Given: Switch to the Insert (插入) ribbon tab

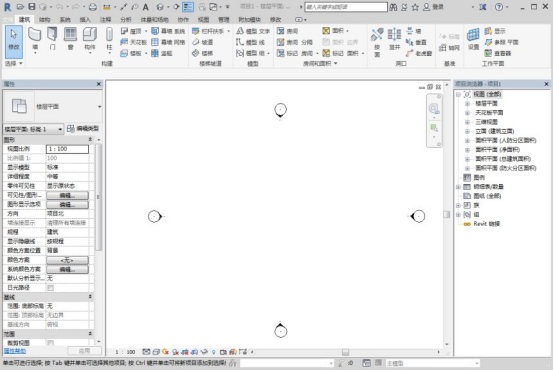Looking at the screenshot, I should [85, 19].
